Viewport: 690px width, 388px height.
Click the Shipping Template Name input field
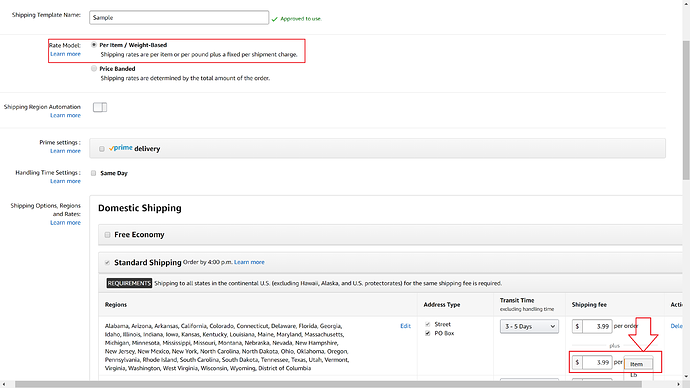coord(179,18)
